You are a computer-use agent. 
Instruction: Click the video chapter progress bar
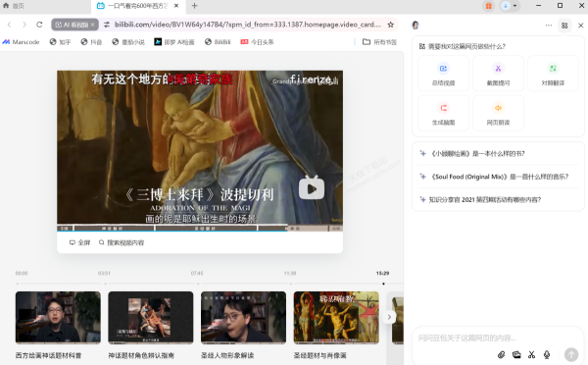click(x=200, y=228)
